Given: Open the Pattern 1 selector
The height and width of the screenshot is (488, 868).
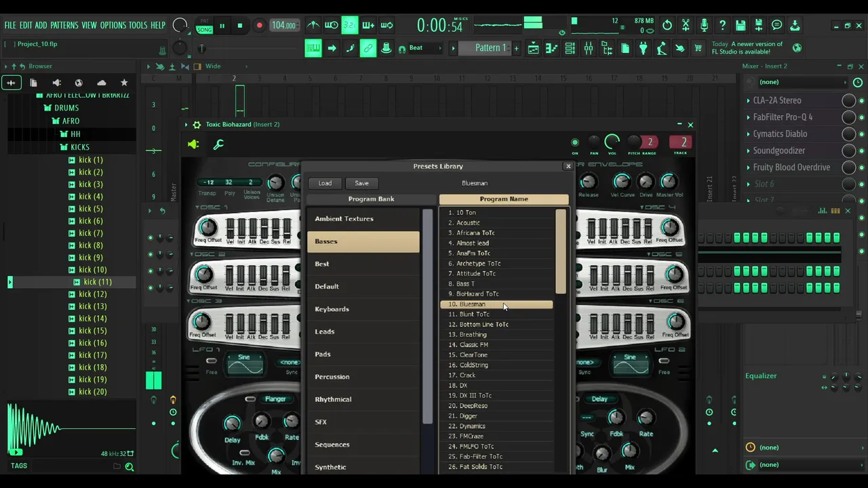Looking at the screenshot, I should [484, 48].
